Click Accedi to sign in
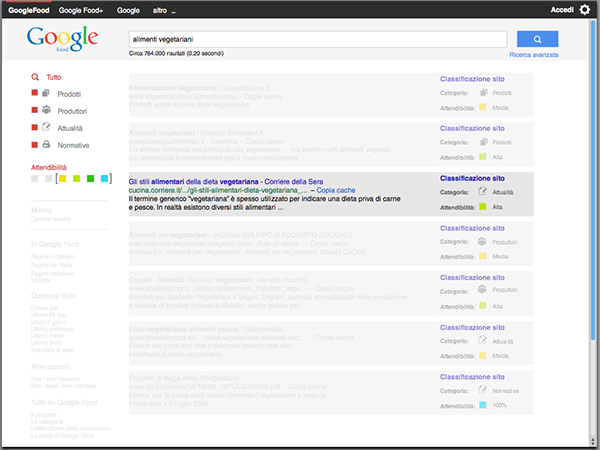This screenshot has width=600, height=450. click(562, 10)
